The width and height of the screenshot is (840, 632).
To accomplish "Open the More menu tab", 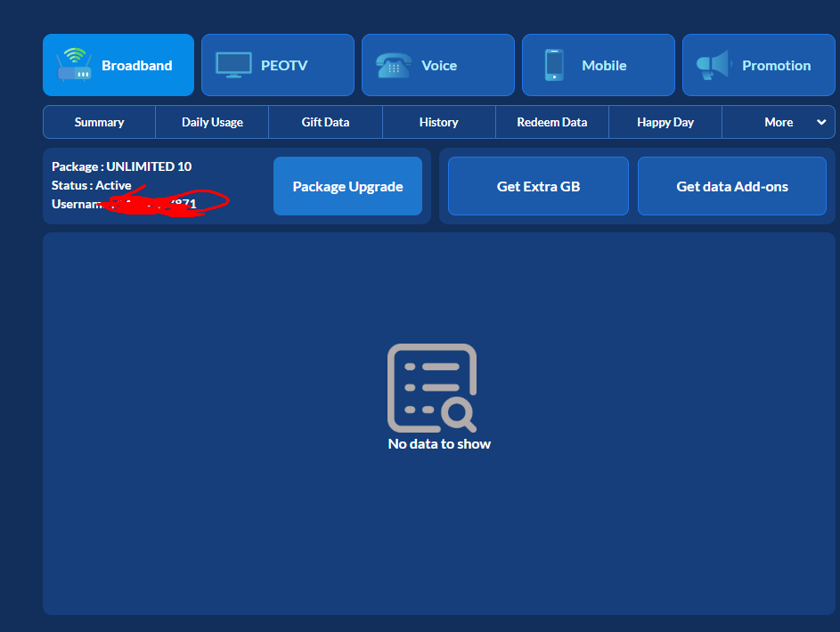I will pos(779,122).
